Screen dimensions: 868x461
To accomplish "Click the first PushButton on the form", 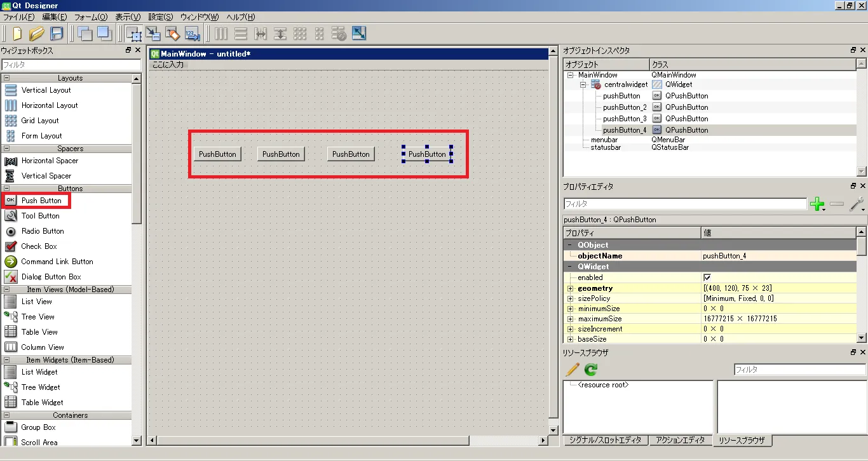I will coord(217,154).
